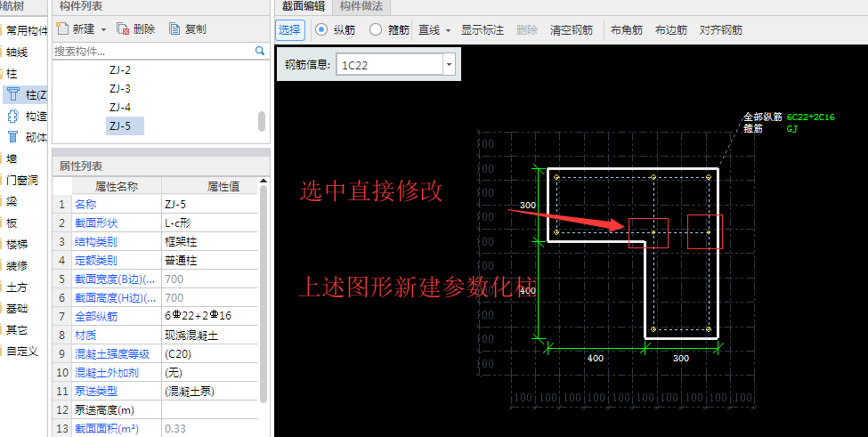
Task: Click the 泵送高度(m) property name
Action: click(105, 410)
